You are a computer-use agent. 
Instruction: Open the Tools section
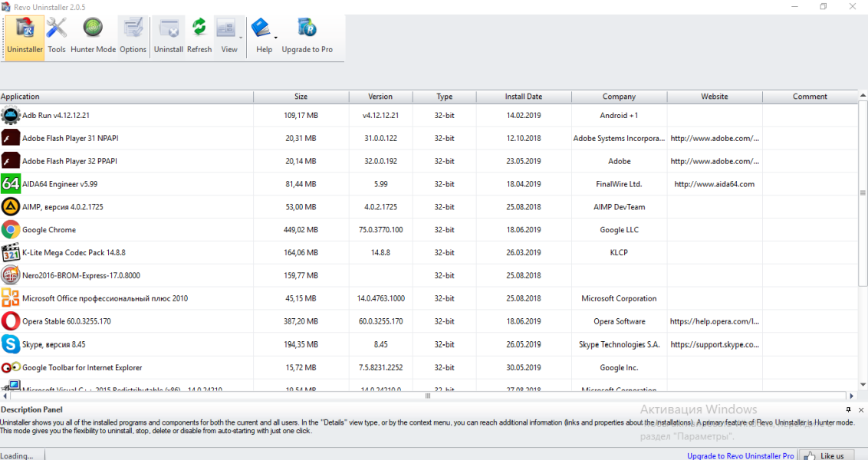click(x=57, y=36)
